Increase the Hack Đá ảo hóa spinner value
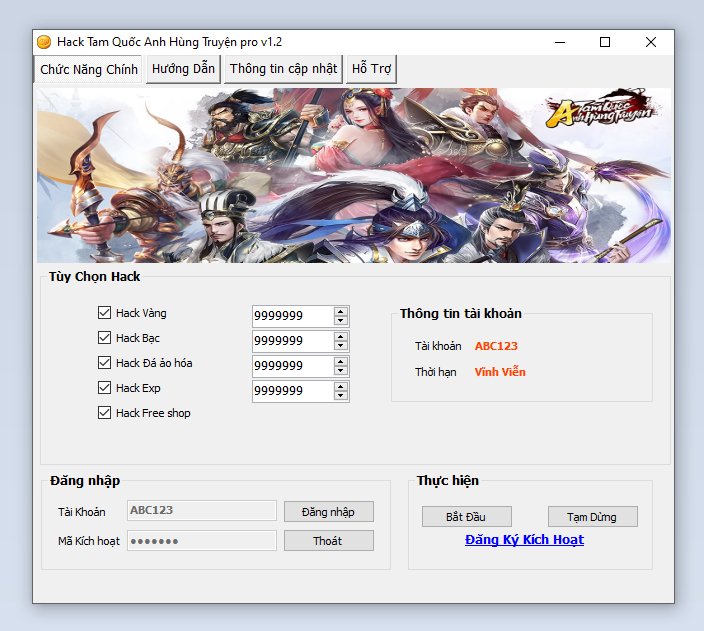The height and width of the screenshot is (631, 706). 341,361
